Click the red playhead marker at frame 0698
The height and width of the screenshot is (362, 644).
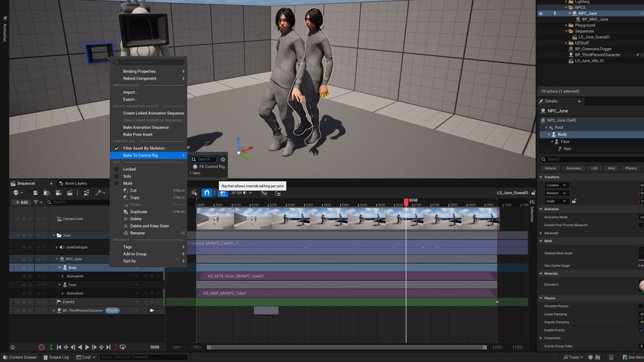point(406,202)
